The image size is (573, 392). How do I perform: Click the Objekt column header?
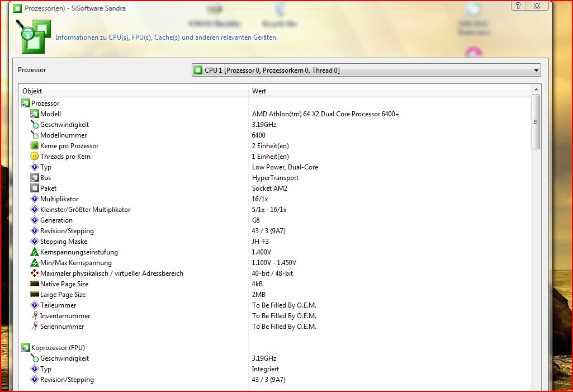[134, 91]
